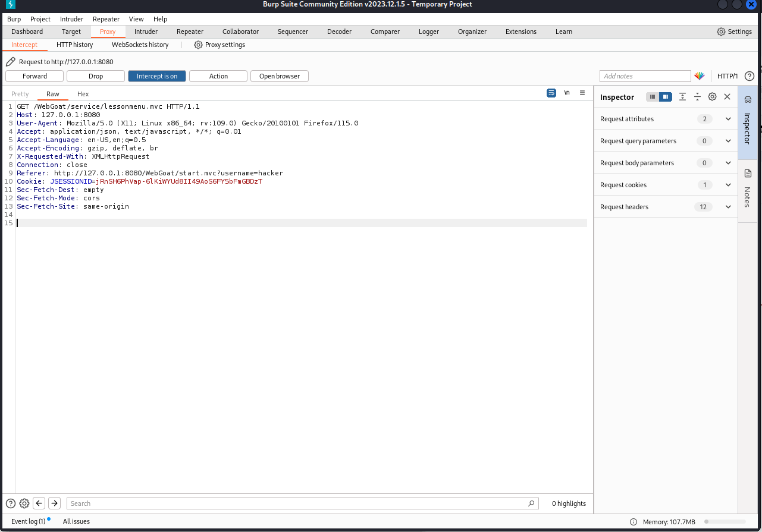Close the Inspector panel

[727, 97]
